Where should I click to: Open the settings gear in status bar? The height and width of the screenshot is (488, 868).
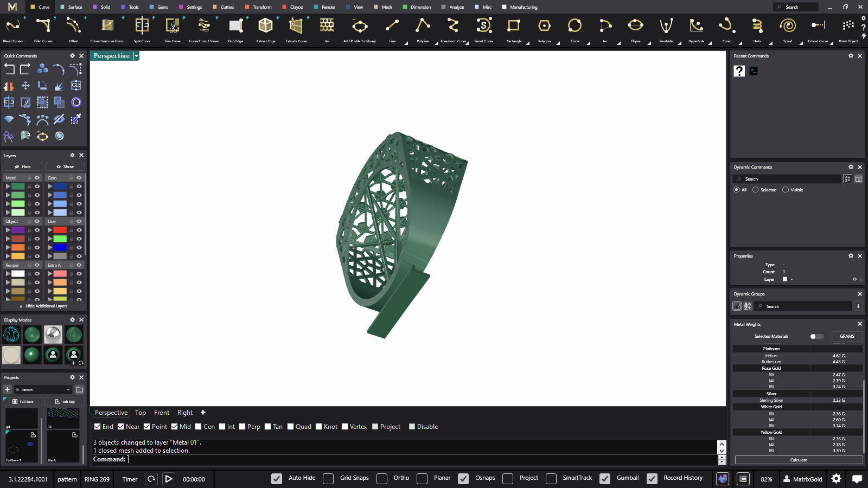point(836,479)
